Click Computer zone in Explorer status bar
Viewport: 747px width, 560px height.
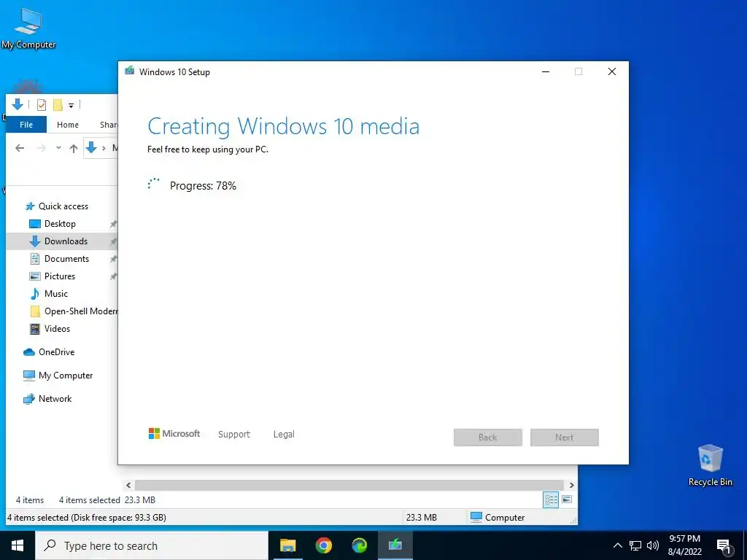(498, 518)
